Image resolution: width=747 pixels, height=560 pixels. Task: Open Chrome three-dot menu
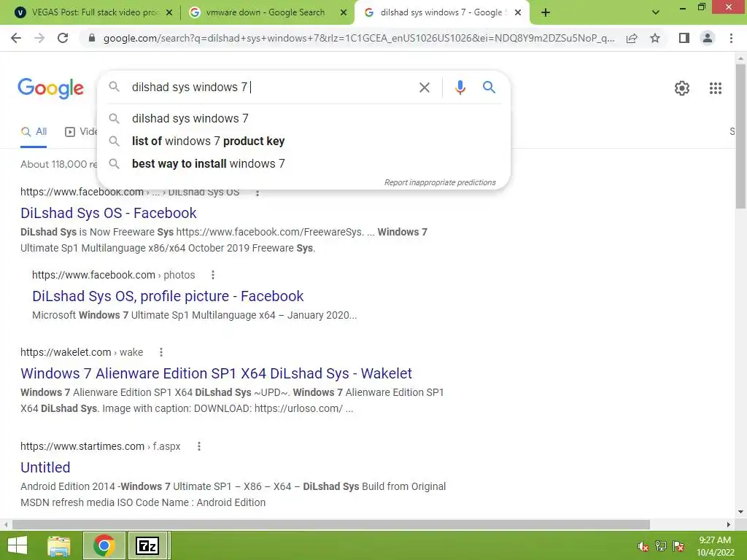tap(731, 38)
